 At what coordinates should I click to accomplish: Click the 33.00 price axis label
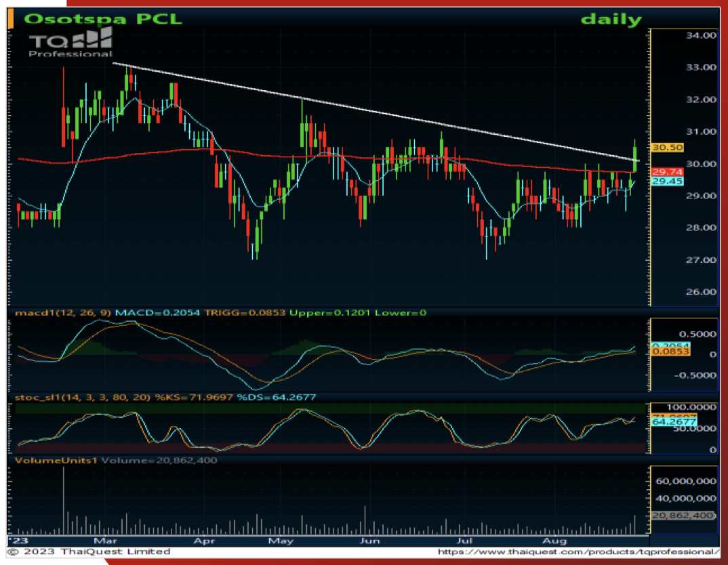(701, 67)
